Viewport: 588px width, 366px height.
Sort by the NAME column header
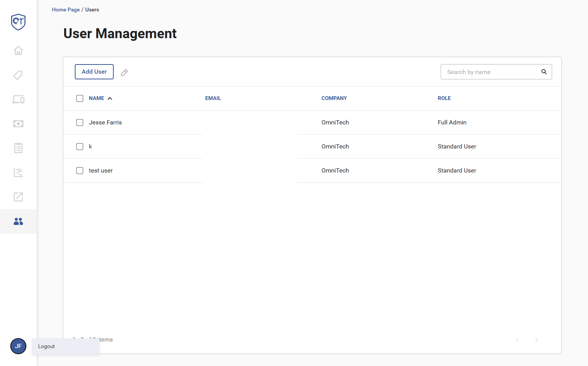tap(97, 98)
